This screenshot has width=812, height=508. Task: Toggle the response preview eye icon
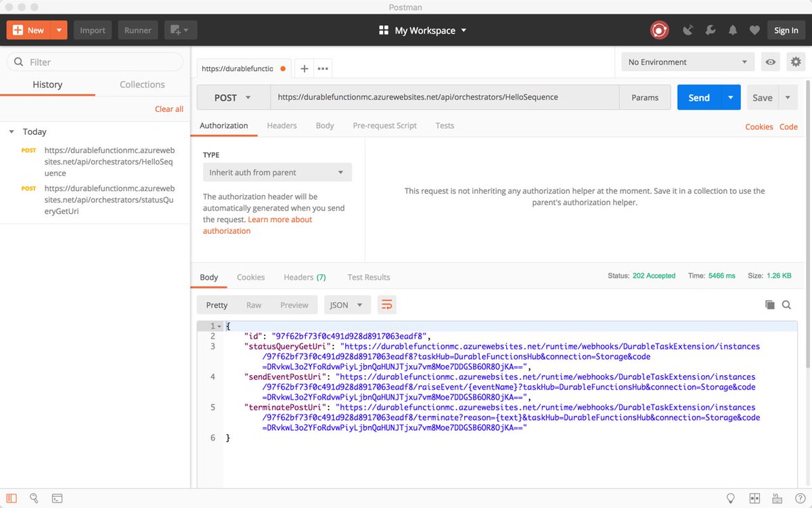(x=771, y=62)
